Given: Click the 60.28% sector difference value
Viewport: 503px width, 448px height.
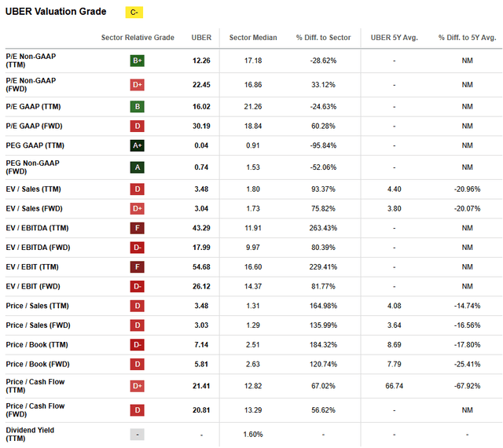Looking at the screenshot, I should pyautogui.click(x=323, y=126).
